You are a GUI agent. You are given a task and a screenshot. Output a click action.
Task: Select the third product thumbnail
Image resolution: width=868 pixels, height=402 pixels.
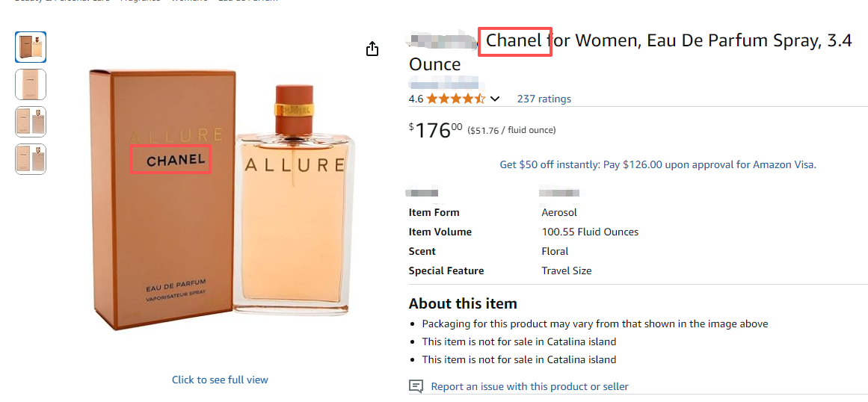[x=31, y=122]
